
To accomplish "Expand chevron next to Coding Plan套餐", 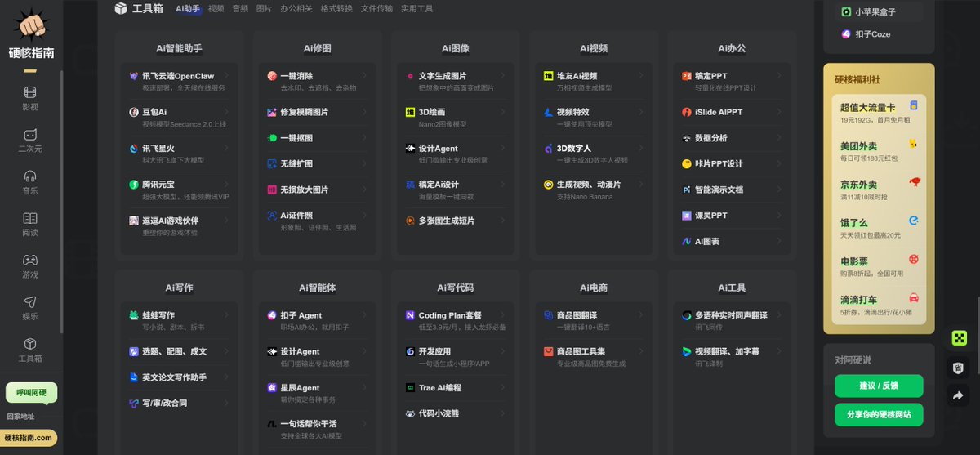I will coord(503,315).
